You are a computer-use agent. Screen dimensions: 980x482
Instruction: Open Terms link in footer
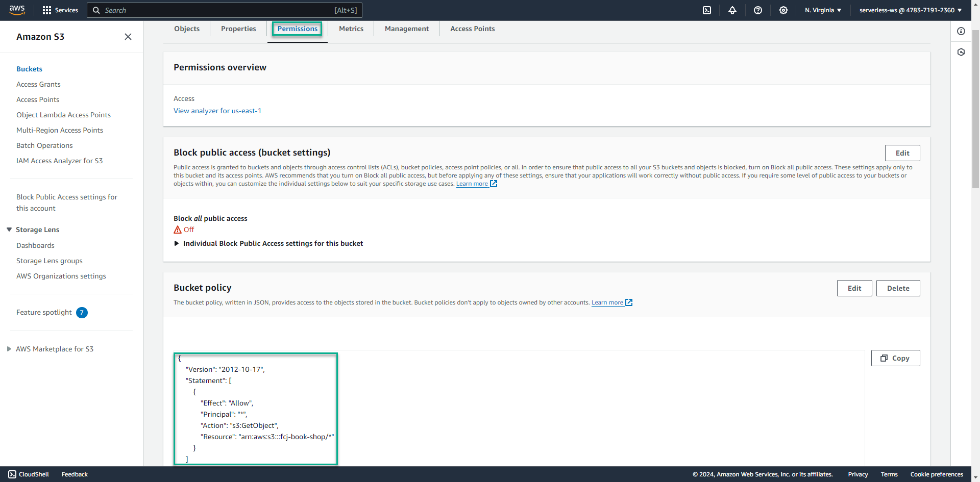pos(889,474)
